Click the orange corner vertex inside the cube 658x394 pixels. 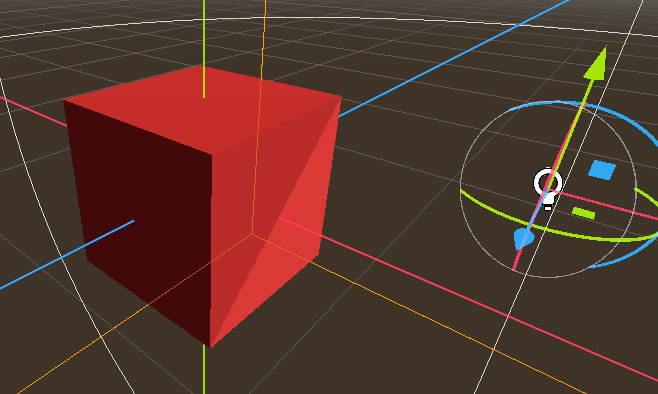pyautogui.click(x=252, y=234)
